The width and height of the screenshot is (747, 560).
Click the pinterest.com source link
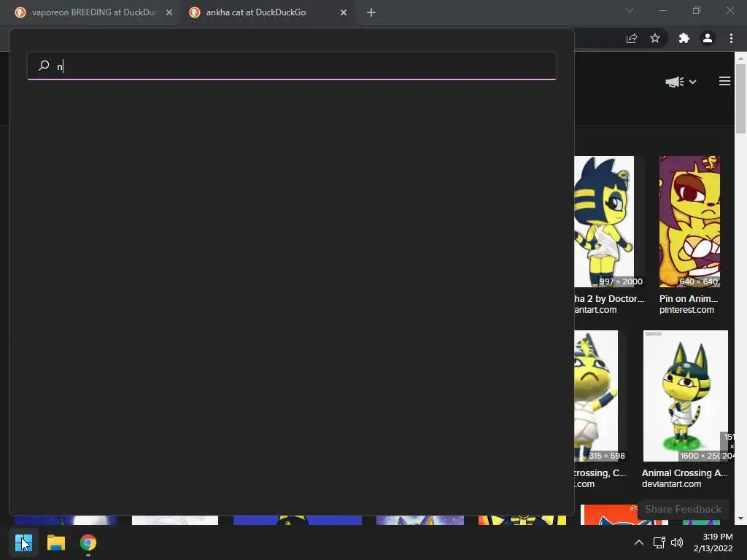[686, 309]
